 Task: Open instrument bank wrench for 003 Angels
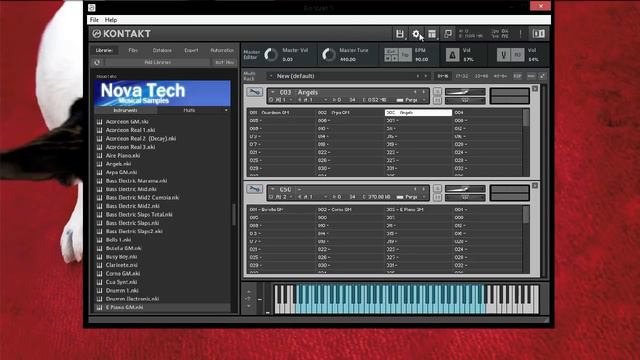pos(254,92)
